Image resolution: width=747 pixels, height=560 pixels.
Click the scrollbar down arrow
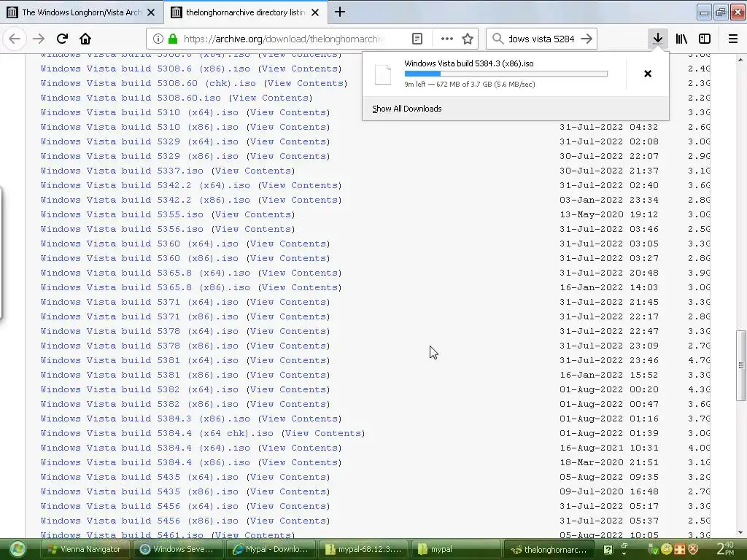pos(741,532)
